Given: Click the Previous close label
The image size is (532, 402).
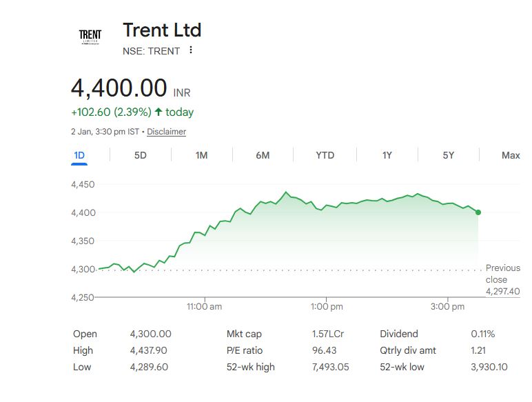Looking at the screenshot, I should click(x=503, y=274).
